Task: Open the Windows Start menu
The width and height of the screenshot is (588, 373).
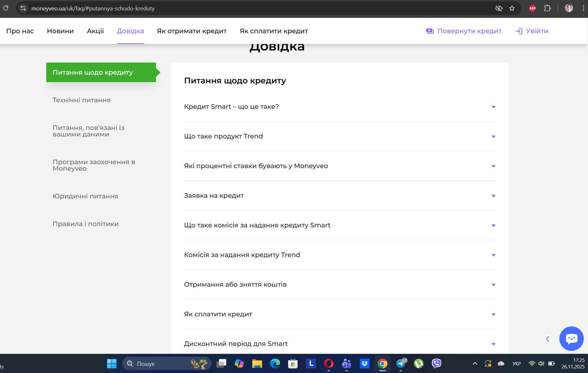Action: tap(112, 364)
